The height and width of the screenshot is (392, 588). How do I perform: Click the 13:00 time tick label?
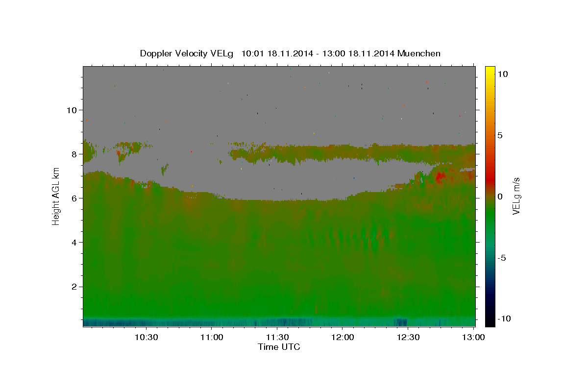pyautogui.click(x=473, y=337)
